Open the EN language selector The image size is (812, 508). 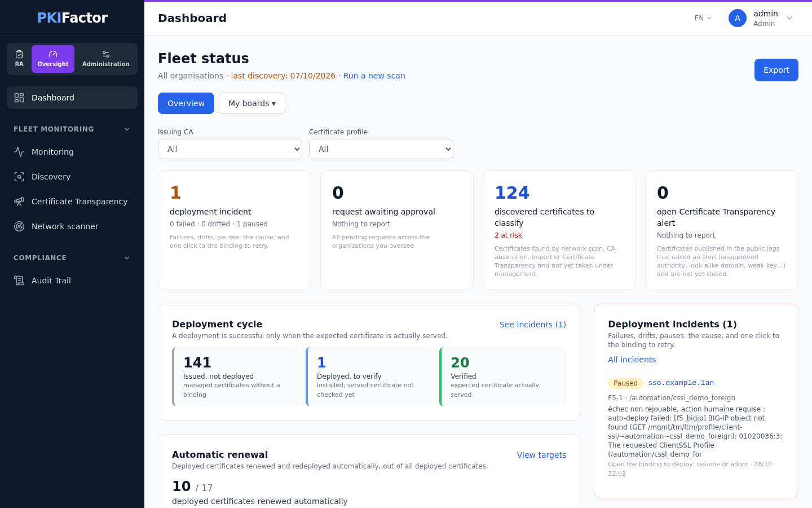coord(703,18)
